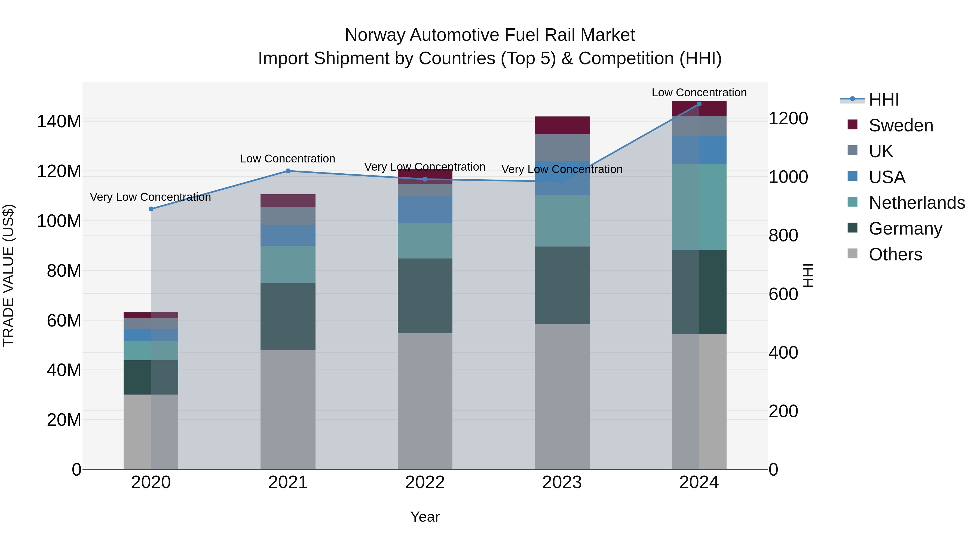Toggle the HHI legend entry
The image size is (980, 551).
[x=870, y=100]
